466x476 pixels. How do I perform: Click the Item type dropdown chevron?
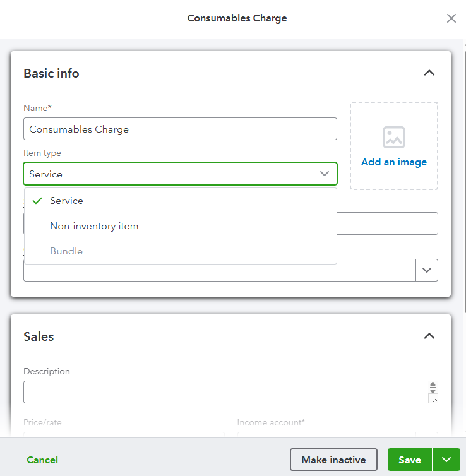(325, 174)
